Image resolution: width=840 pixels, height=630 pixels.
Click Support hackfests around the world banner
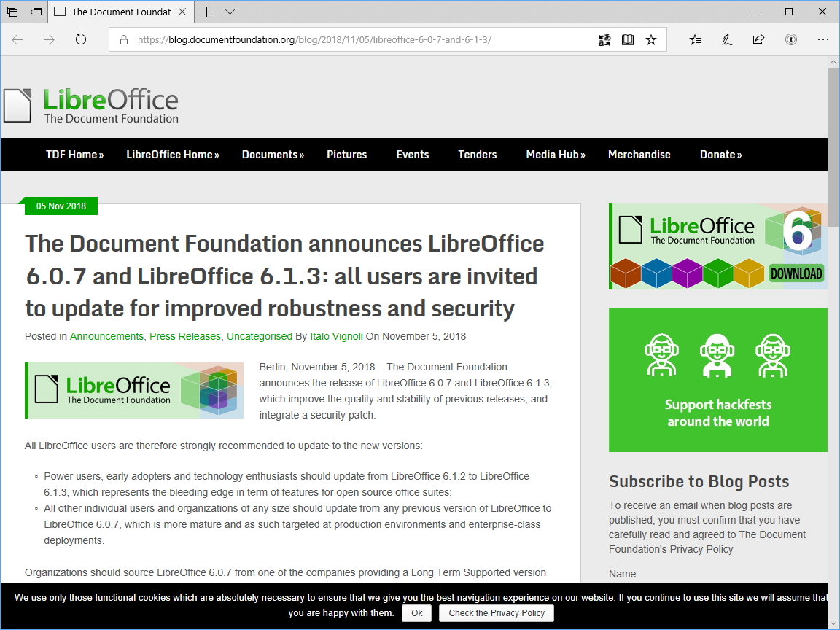[717, 380]
